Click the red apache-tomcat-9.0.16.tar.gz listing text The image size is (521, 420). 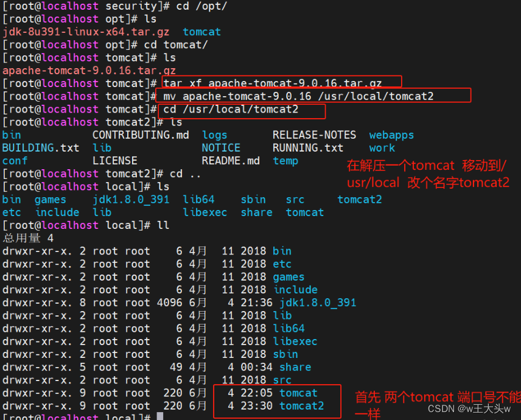[89, 71]
